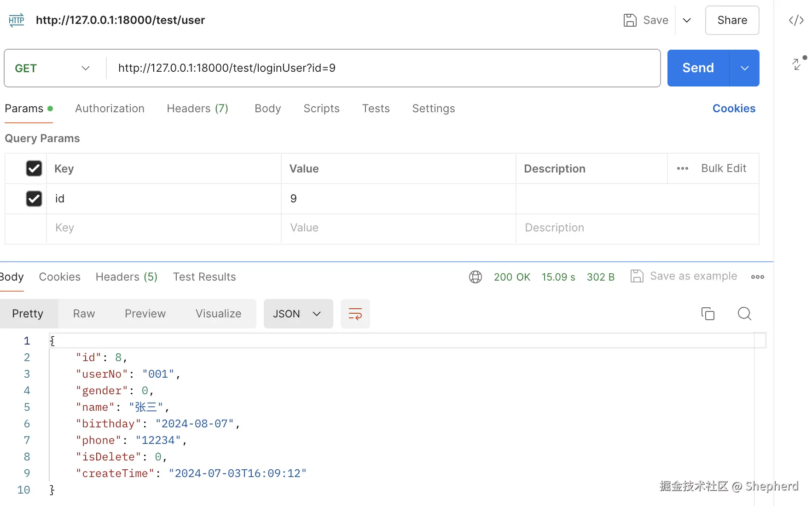The image size is (812, 506).
Task: Switch the response view to Raw
Action: click(84, 314)
